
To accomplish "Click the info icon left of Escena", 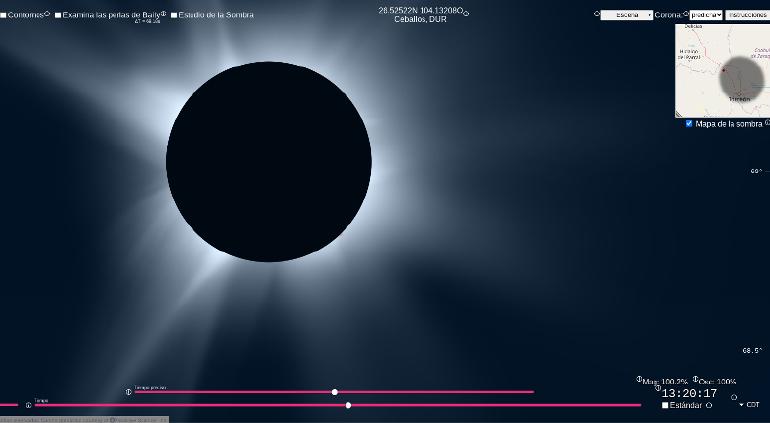I will click(x=597, y=14).
